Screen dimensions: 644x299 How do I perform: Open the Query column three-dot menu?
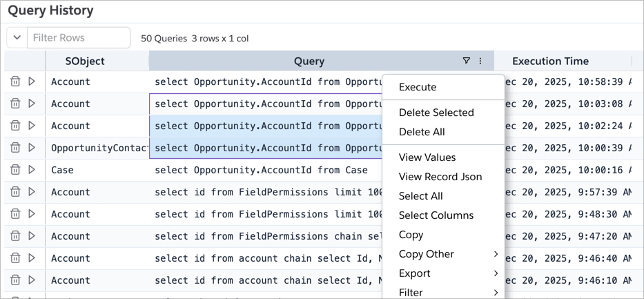[x=480, y=61]
